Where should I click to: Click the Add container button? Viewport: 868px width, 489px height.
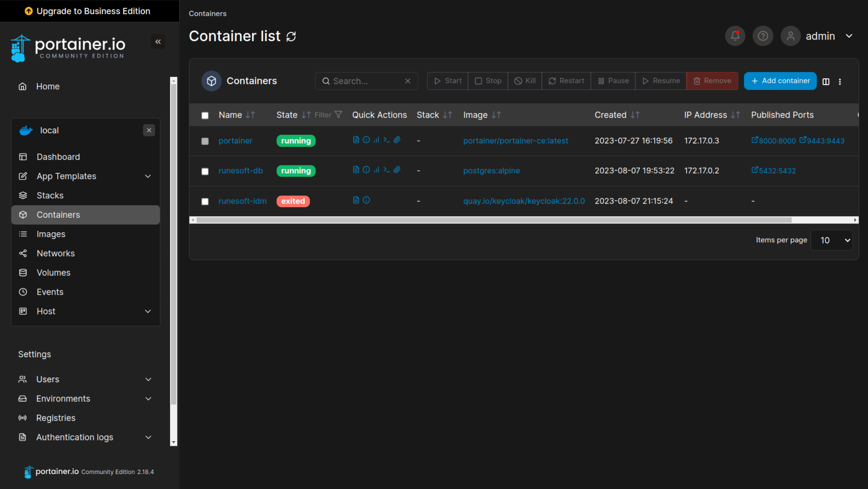pos(780,81)
